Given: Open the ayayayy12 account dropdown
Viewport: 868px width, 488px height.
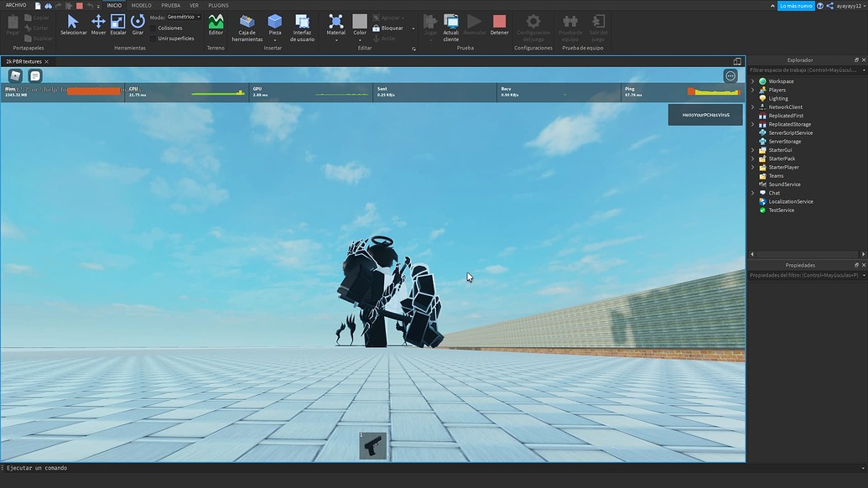Looking at the screenshot, I should 851,6.
